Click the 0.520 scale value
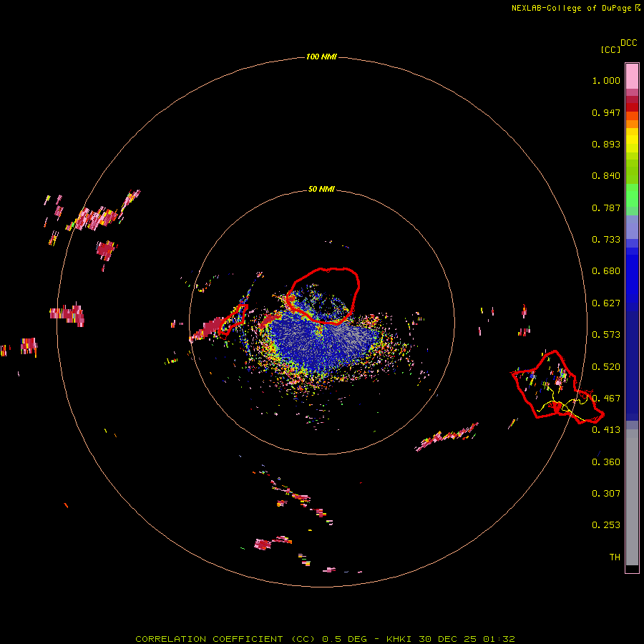Screen dimensions: 644x644 tap(606, 367)
